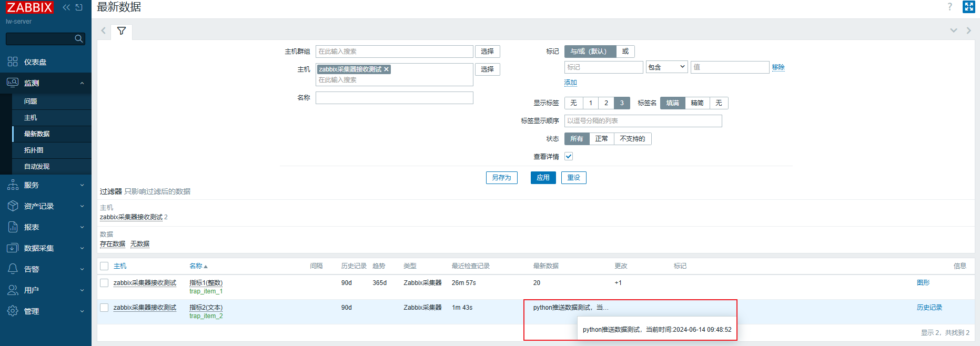Click the 报表 reports icon
The width and height of the screenshot is (980, 346).
click(x=13, y=227)
